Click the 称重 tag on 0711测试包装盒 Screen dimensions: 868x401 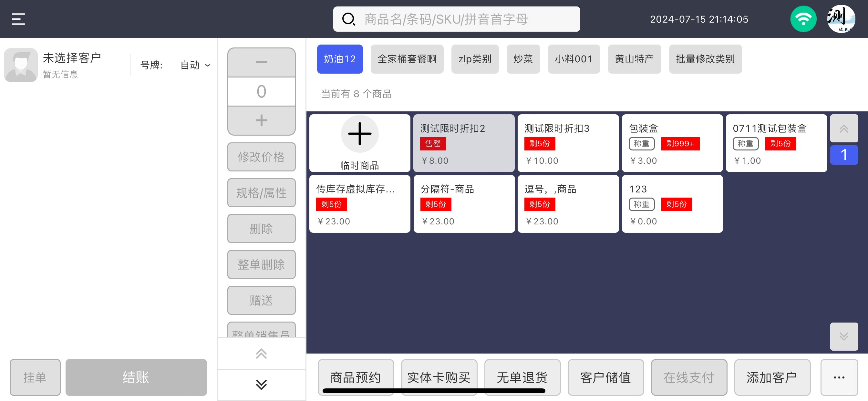745,144
